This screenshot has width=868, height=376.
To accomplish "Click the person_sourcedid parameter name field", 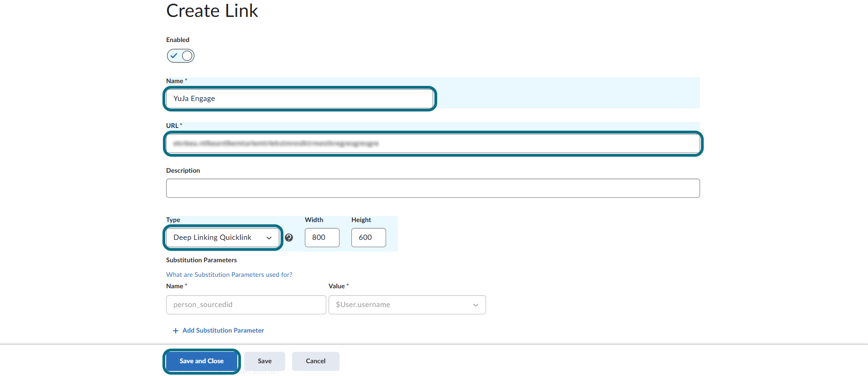I will click(x=246, y=305).
